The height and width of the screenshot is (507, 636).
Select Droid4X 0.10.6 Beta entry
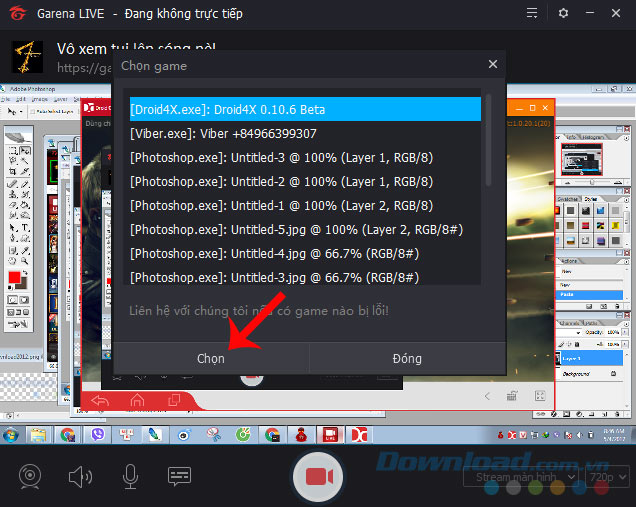[305, 110]
